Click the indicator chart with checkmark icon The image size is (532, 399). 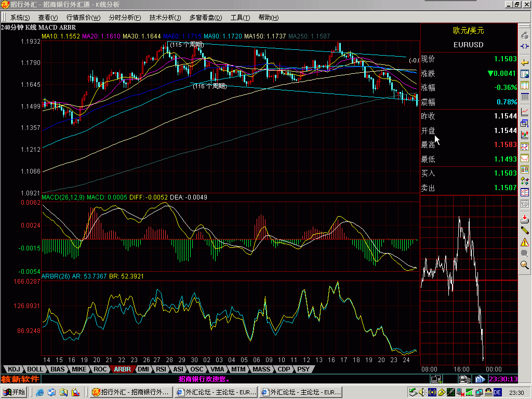point(525,147)
